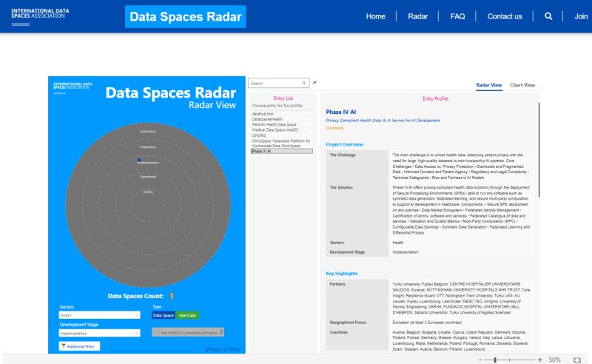Toggle the Data Space type filter
The height and width of the screenshot is (364, 592).
(x=163, y=315)
